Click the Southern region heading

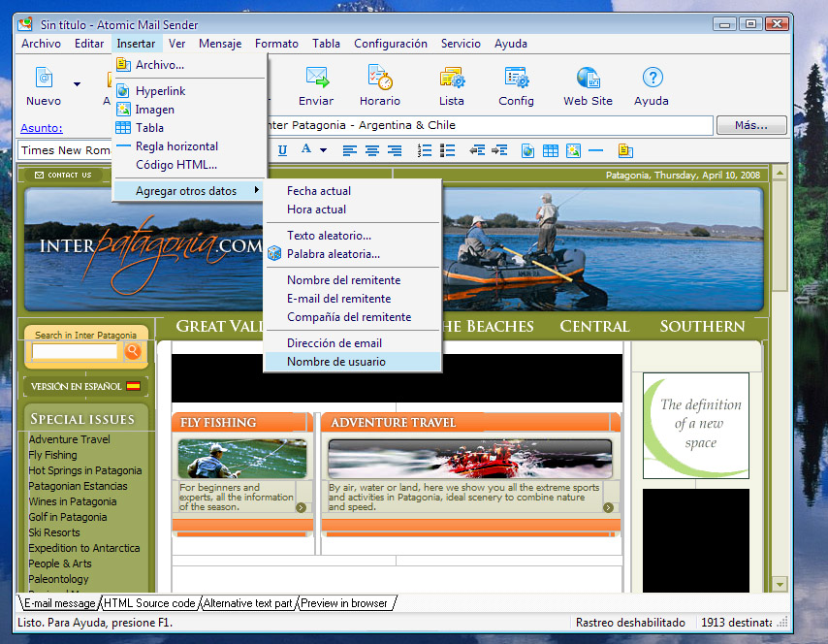pos(702,327)
